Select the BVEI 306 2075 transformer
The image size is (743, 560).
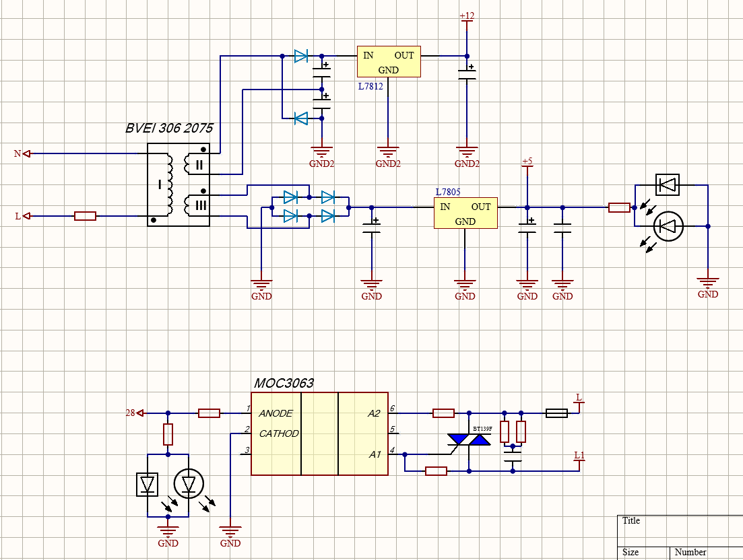[x=179, y=185]
